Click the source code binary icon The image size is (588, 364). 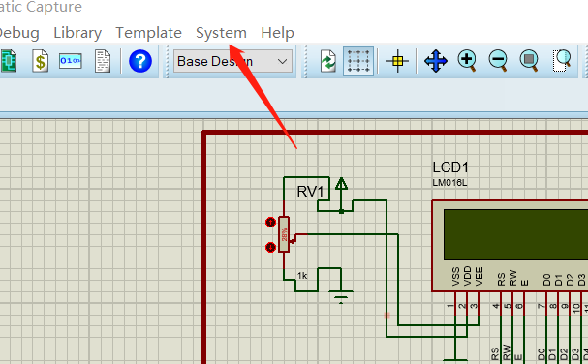71,61
